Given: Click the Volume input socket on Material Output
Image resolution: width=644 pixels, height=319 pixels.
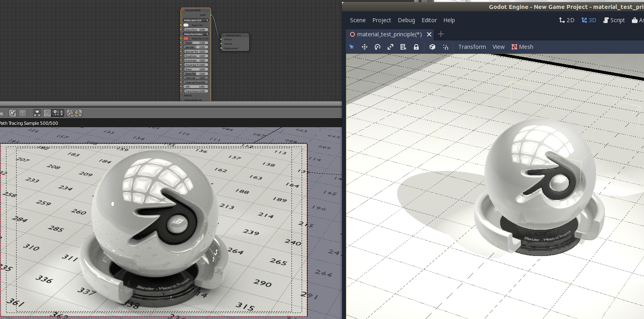Looking at the screenshot, I should (x=221, y=44).
